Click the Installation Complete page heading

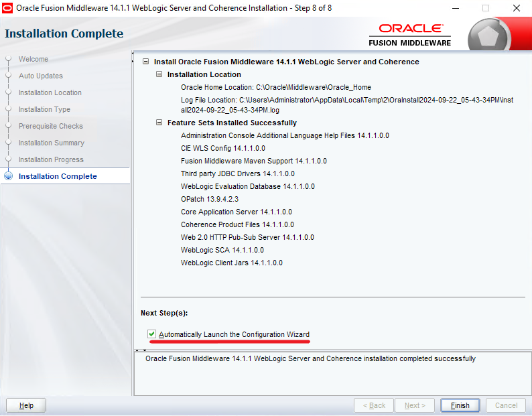(x=64, y=33)
